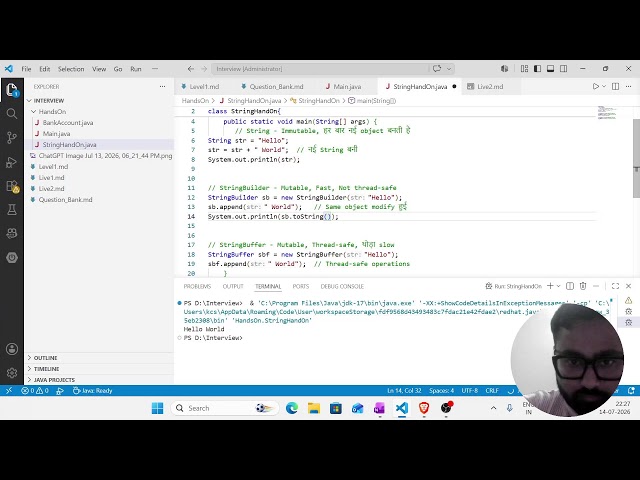Image resolution: width=640 pixels, height=480 pixels.
Task: Open the remote window status icon
Action: [9, 391]
